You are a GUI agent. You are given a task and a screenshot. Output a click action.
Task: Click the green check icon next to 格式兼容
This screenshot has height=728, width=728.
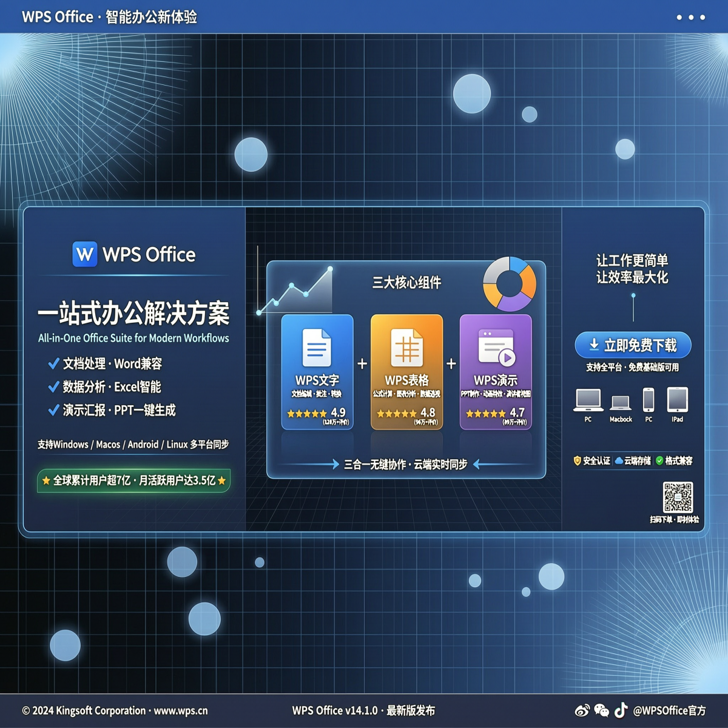(659, 461)
